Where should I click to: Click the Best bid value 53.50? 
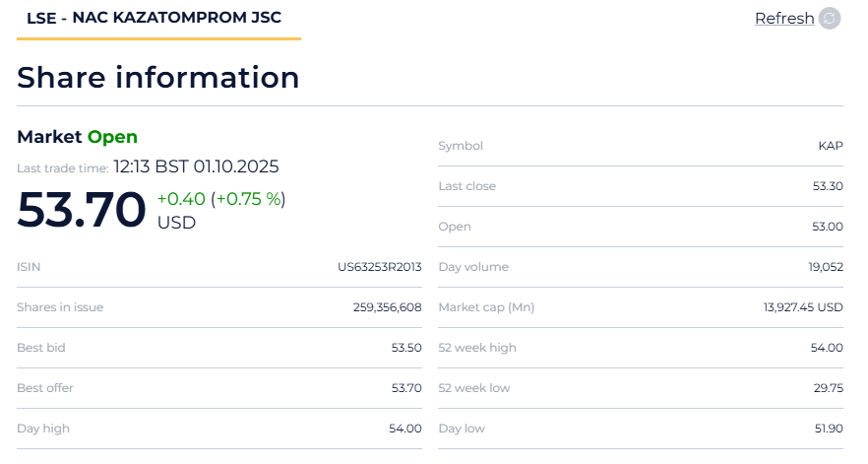(406, 348)
